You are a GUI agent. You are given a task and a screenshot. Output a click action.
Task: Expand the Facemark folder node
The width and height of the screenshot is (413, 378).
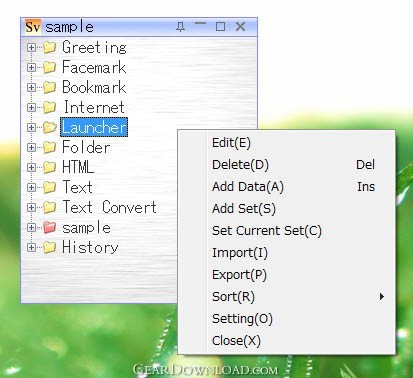(x=31, y=67)
